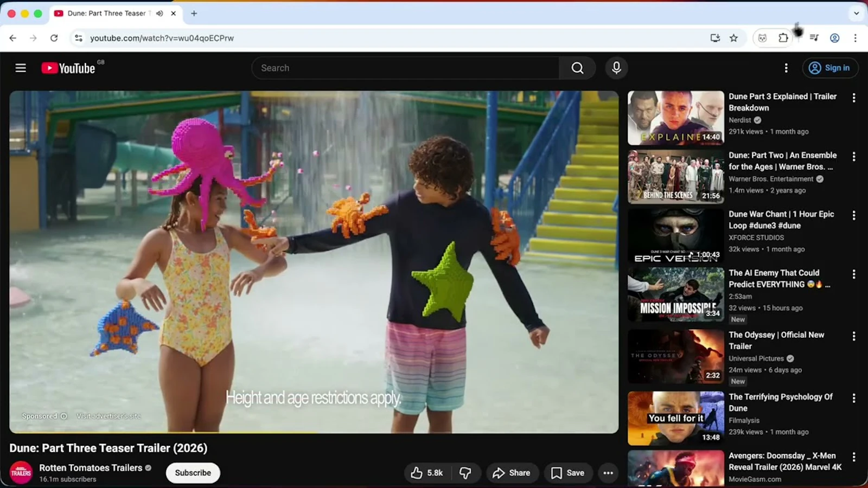Open options for The AI Enemy video
This screenshot has width=868, height=488.
pyautogui.click(x=854, y=274)
